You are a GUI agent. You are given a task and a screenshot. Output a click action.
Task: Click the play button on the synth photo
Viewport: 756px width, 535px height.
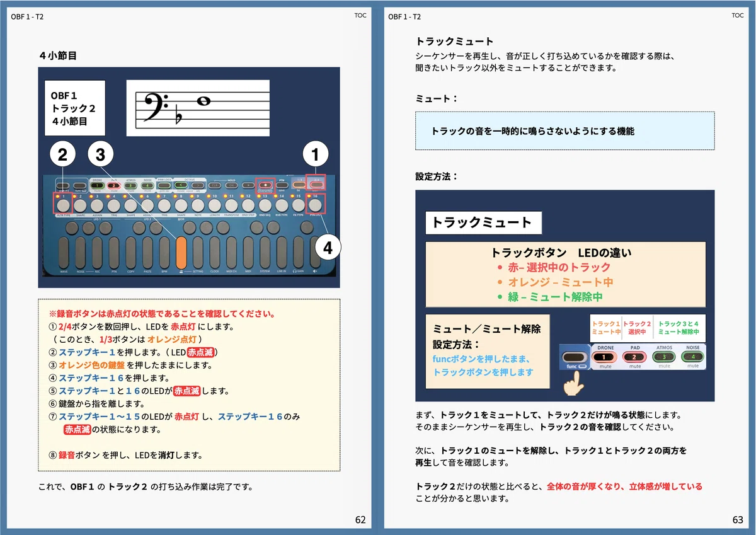click(x=248, y=185)
